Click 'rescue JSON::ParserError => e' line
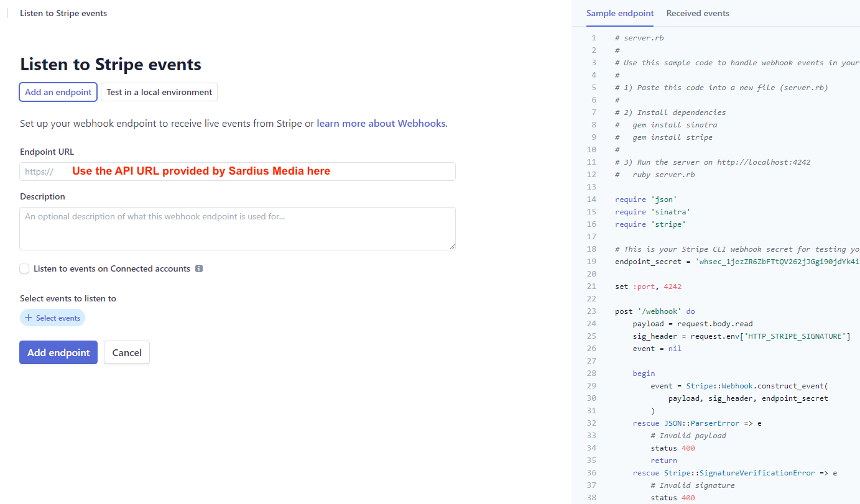 click(x=697, y=423)
